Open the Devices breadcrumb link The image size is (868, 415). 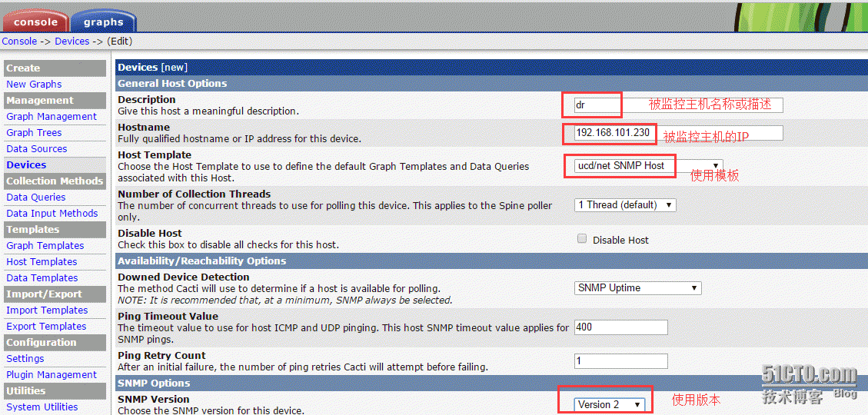click(x=72, y=41)
